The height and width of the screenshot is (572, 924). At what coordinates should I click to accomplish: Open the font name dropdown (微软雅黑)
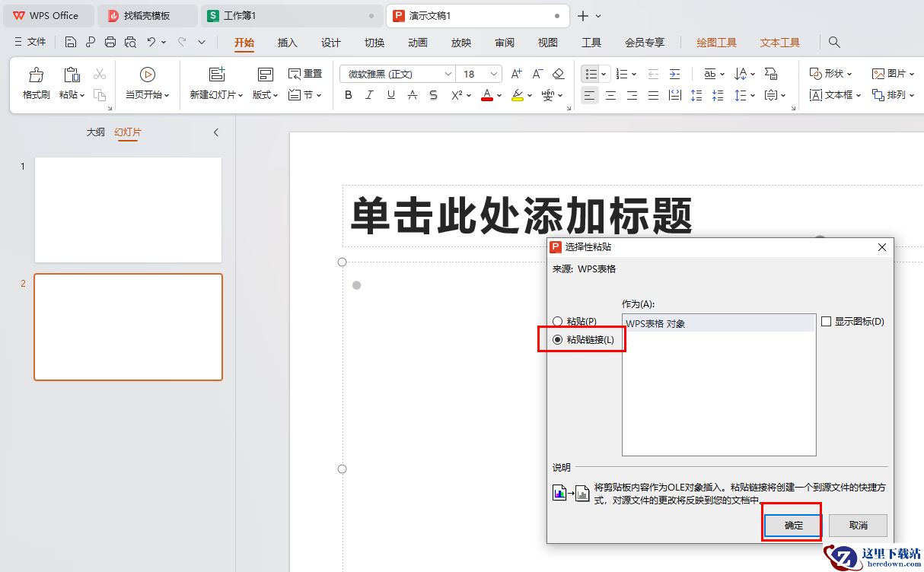point(448,74)
